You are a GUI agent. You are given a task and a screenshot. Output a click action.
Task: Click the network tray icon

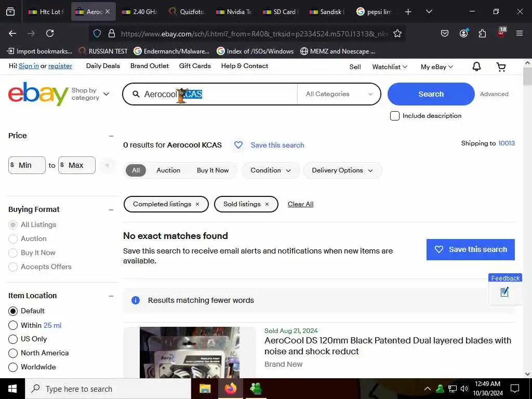click(453, 389)
